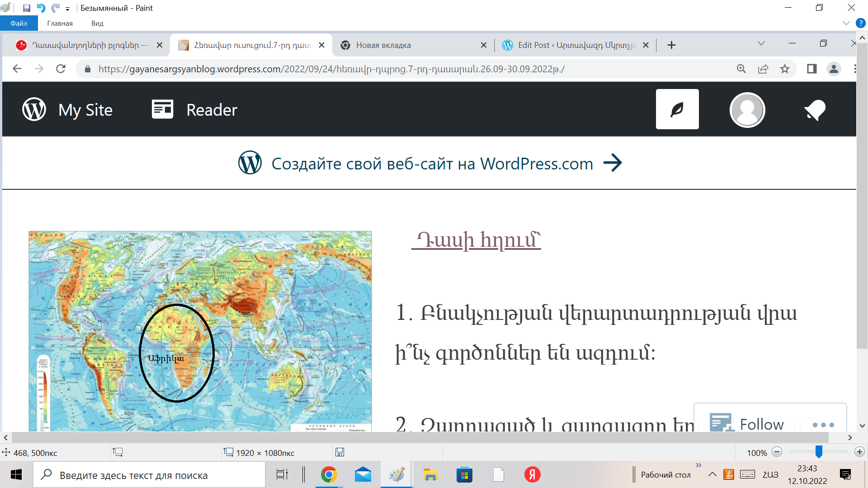Screen dimensions: 868x488
Task: Open the Файл menu in Paint
Action: pos(19,23)
